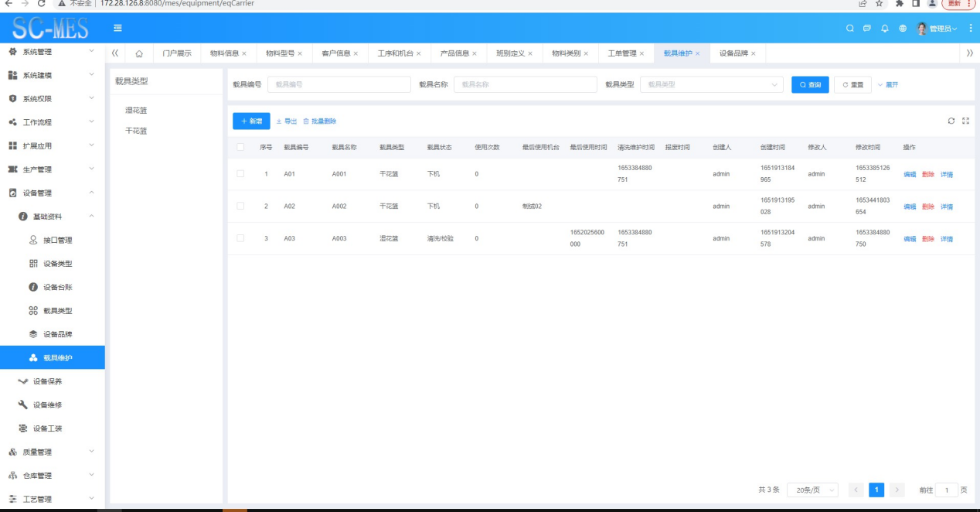Viewport: 980px width, 512px height.
Task: Open the 管理员 user dropdown
Action: click(937, 29)
